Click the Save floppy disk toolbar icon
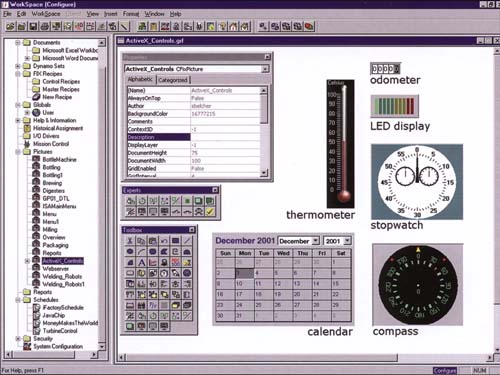The width and height of the screenshot is (500, 375). pos(33,26)
